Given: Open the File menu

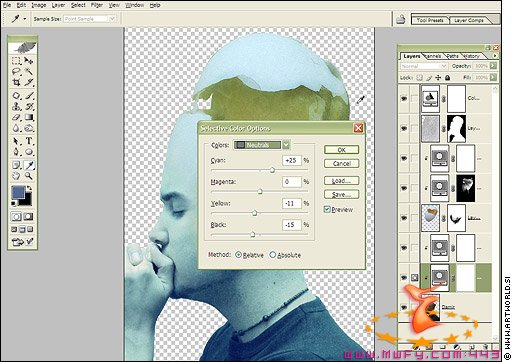Looking at the screenshot, I should (7, 5).
